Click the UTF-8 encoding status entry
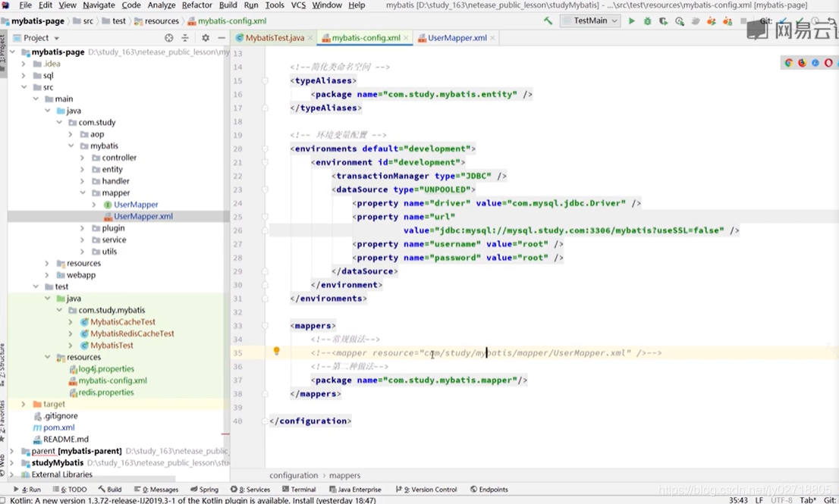The image size is (839, 504). pos(782,499)
